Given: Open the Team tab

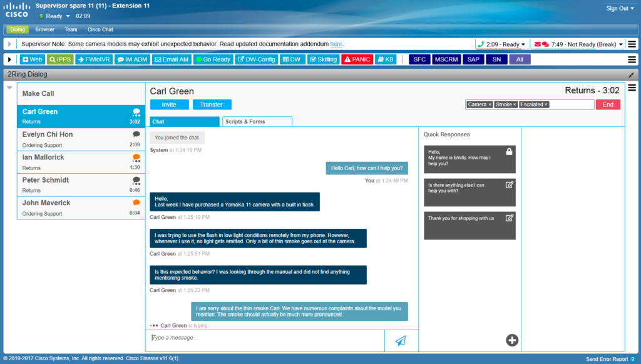Looking at the screenshot, I should (71, 29).
